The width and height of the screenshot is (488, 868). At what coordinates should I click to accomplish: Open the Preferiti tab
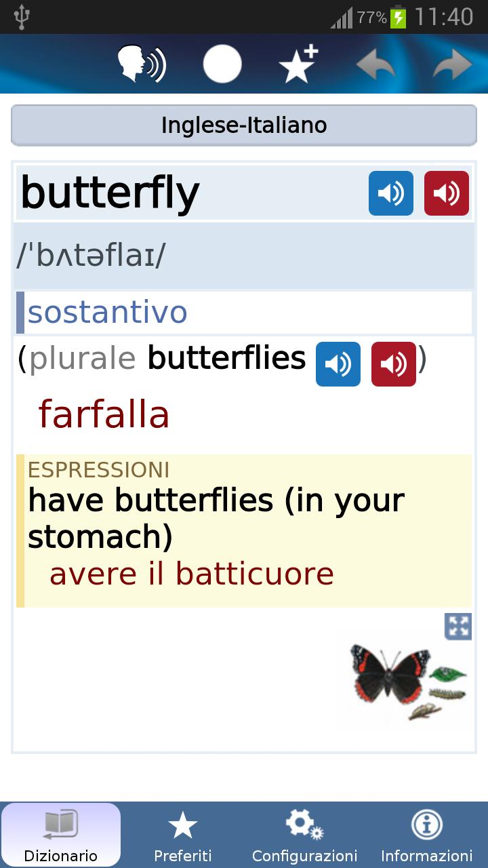coord(183,835)
